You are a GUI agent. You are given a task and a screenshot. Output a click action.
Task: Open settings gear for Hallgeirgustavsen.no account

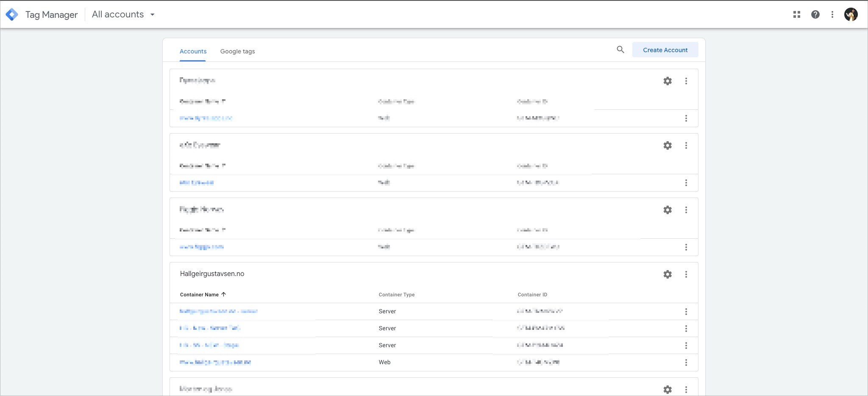667,274
